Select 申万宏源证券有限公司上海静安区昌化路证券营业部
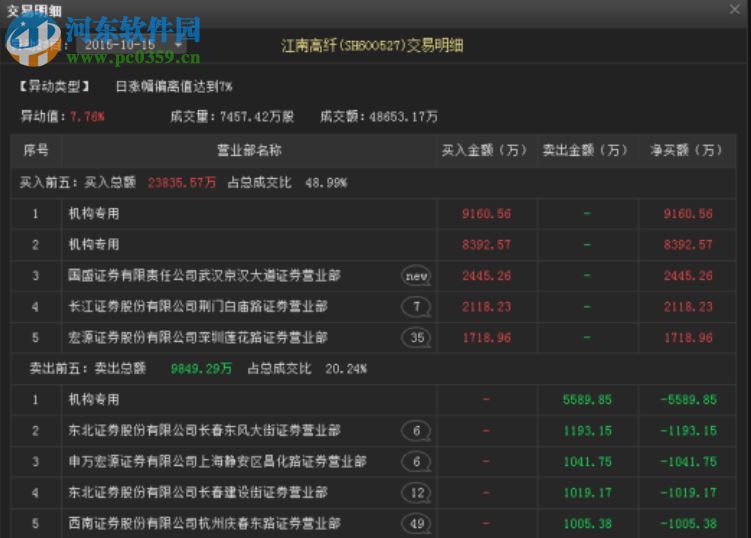 pyautogui.click(x=217, y=461)
